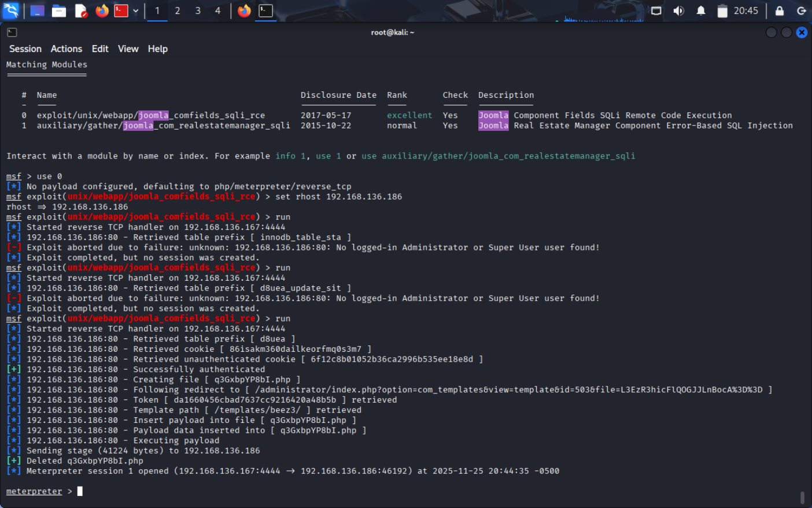Minimize the root@kali terminal window
The image size is (812, 508).
772,32
